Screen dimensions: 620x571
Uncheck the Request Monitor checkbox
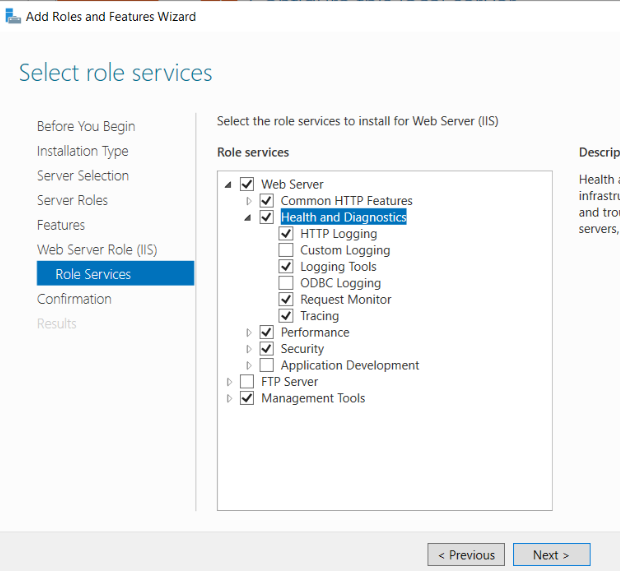click(286, 299)
